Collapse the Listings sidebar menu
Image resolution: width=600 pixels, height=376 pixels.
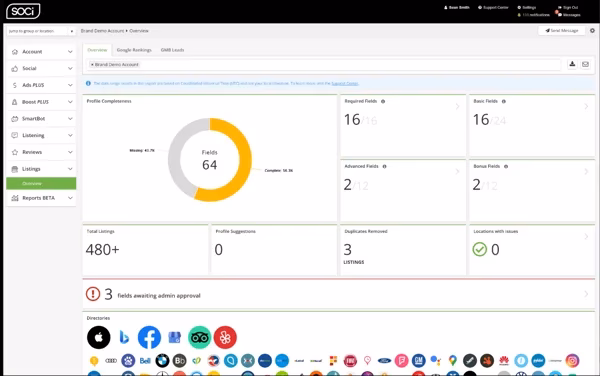click(41, 169)
